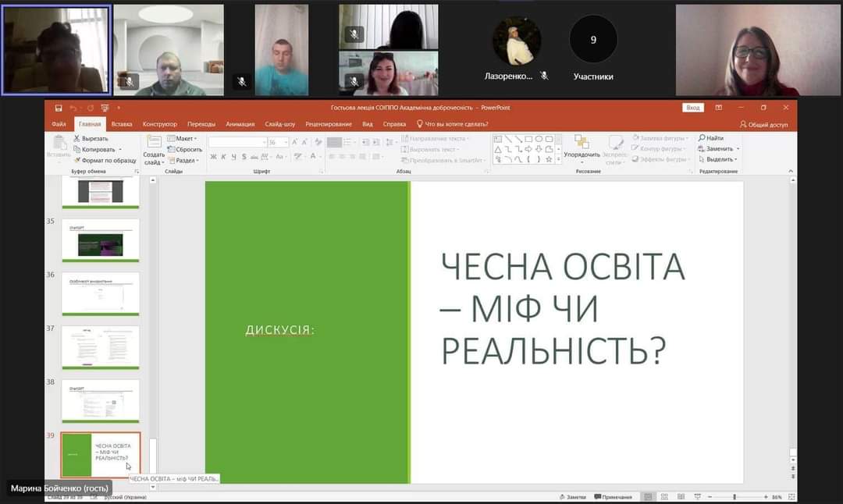Go to the Анимация tab
Viewport: 843px width, 504px height.
pos(240,124)
